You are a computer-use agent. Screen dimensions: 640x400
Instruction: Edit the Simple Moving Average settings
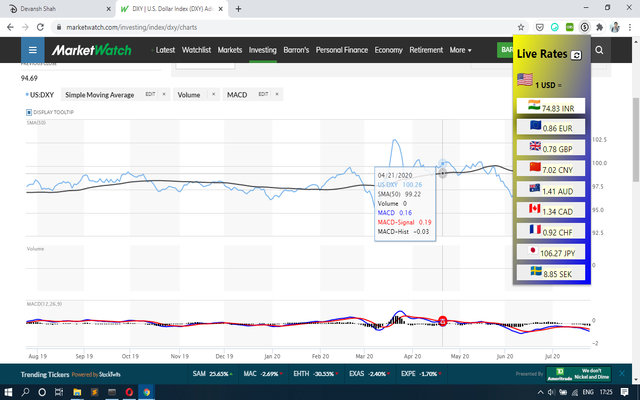[151, 94]
